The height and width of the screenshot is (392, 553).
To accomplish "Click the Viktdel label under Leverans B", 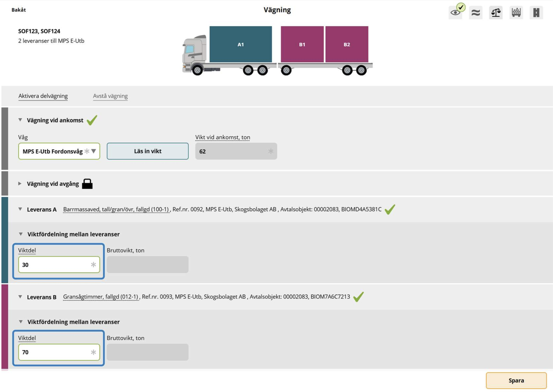I will (x=27, y=338).
